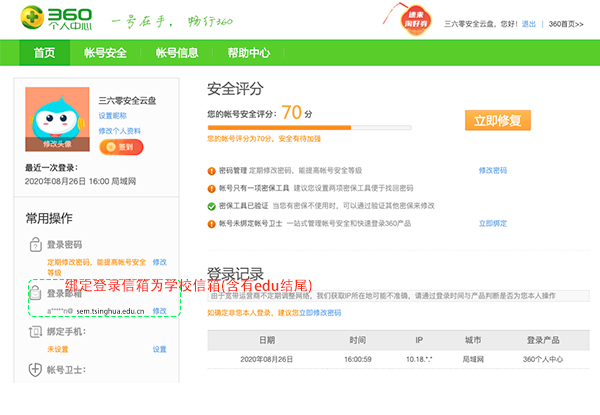The height and width of the screenshot is (415, 600).
Task: Click the 登录产品 column header
Action: pyautogui.click(x=543, y=340)
